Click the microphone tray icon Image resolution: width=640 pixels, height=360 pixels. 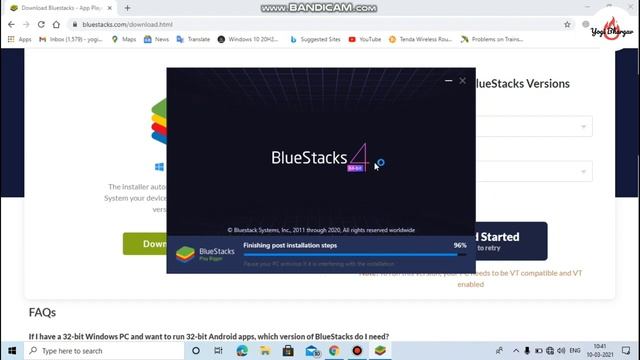(x=527, y=351)
